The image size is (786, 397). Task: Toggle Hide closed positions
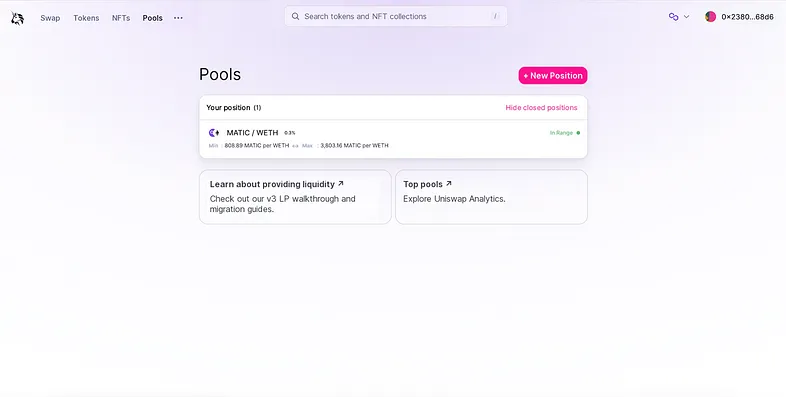pos(541,108)
